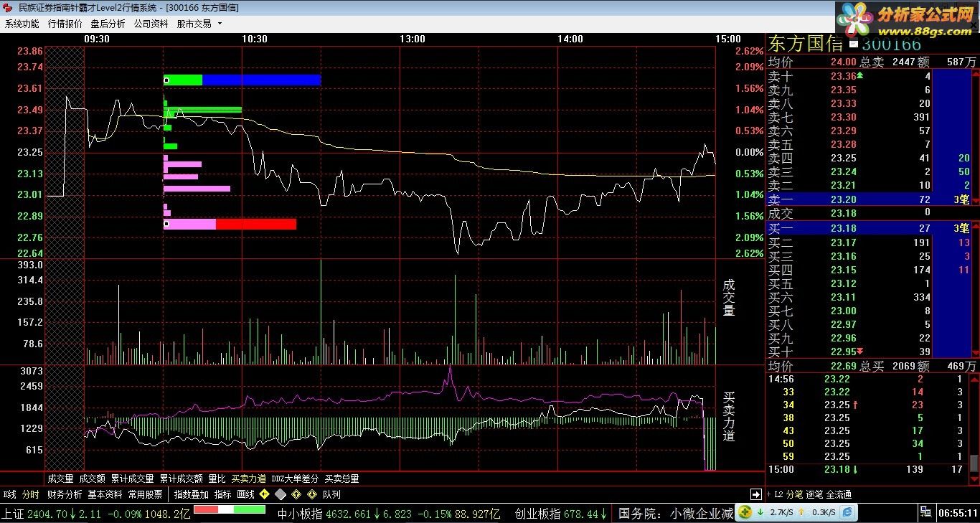
Task: Click the red down arrow beside 买十
Action: [860, 351]
